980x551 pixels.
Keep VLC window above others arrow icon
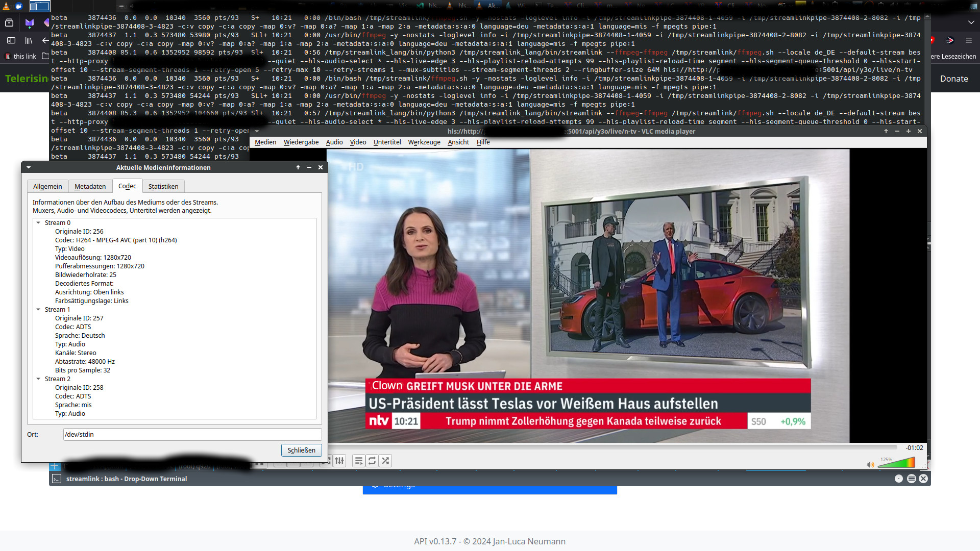[886, 131]
